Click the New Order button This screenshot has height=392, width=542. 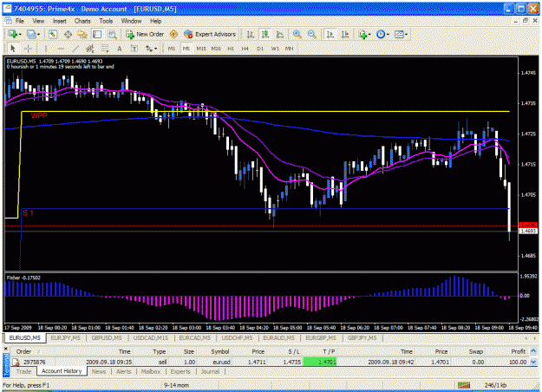145,34
